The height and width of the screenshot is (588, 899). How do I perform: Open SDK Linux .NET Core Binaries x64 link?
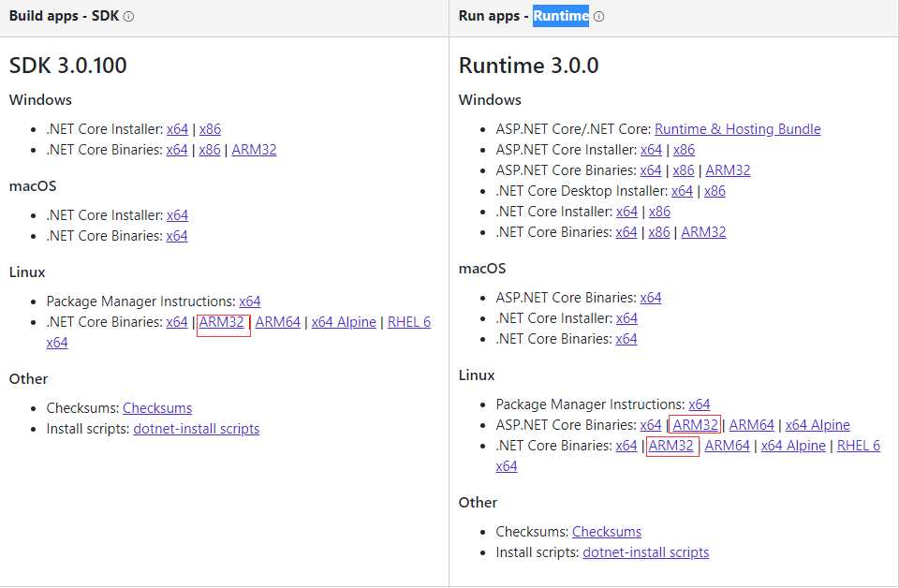tap(177, 321)
